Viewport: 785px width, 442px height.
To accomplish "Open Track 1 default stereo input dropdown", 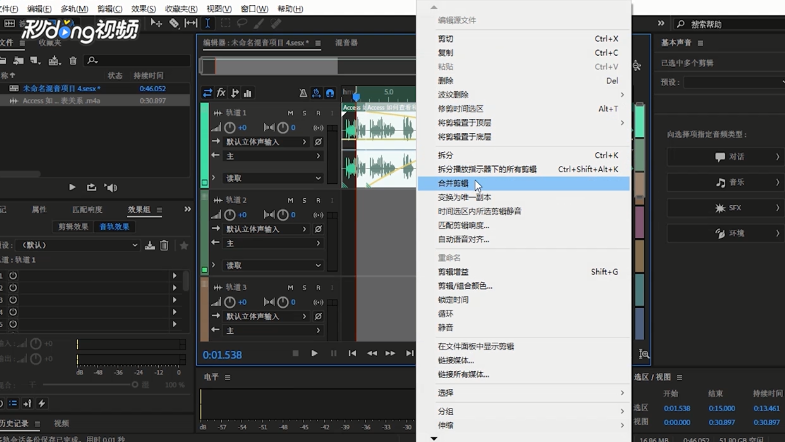I will 266,142.
